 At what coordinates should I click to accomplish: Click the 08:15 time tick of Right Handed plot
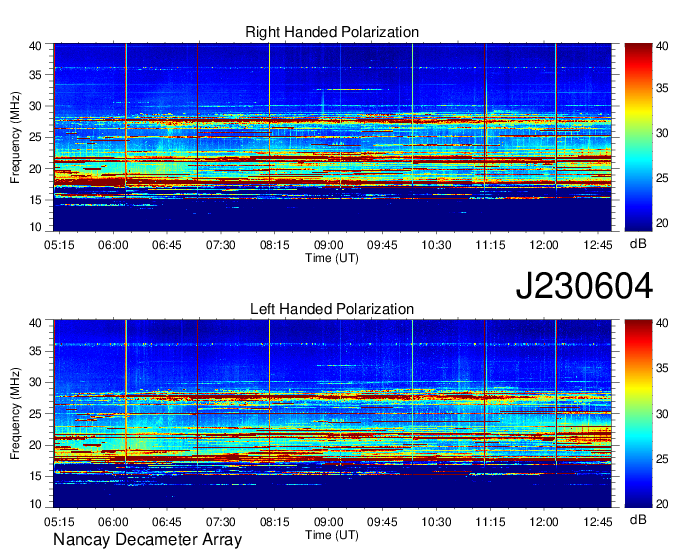point(275,245)
